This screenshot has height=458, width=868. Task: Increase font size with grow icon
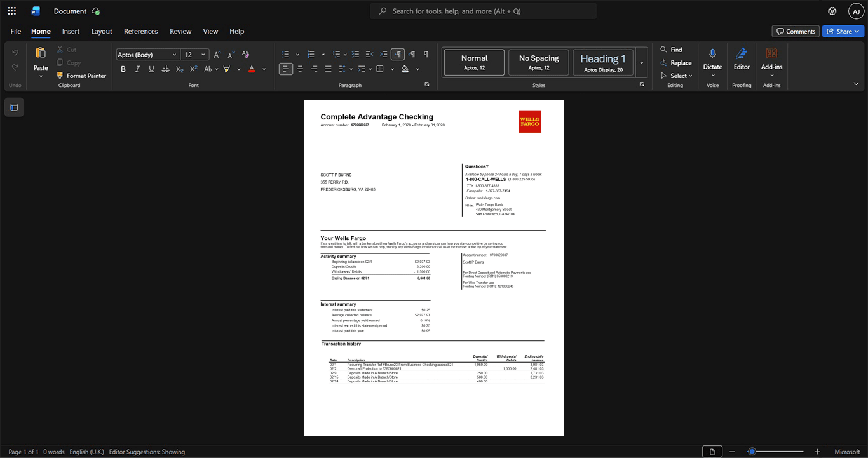[x=217, y=55]
